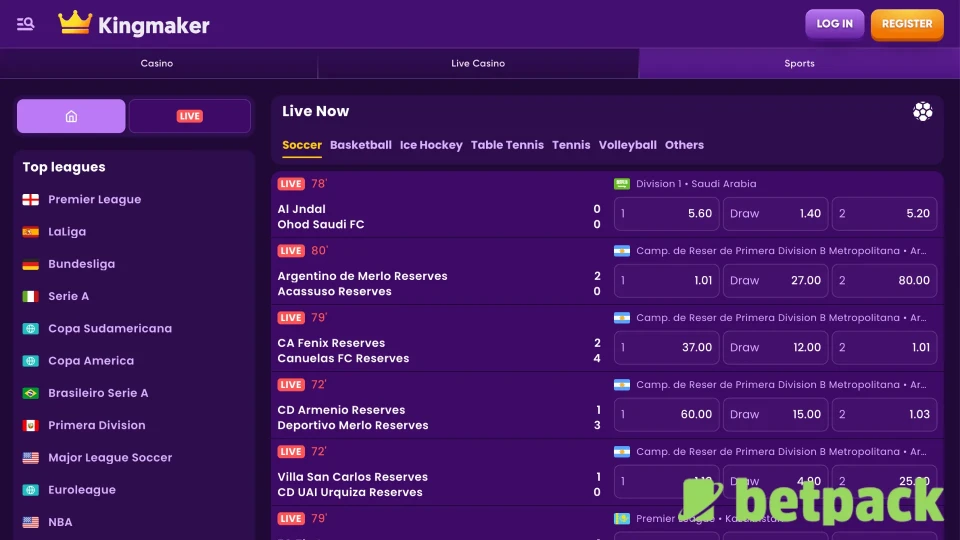Screen dimensions: 960x540
Task: Click the Brazil flag icon beside Brasileiro Serie A
Action: click(31, 393)
